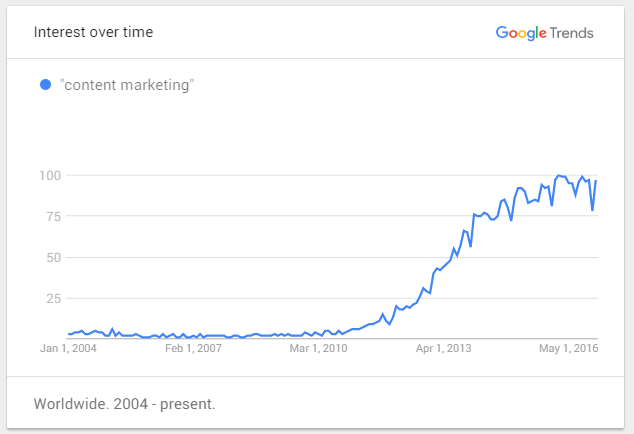Click the 50 y-axis label
634x434 pixels.
tap(54, 258)
